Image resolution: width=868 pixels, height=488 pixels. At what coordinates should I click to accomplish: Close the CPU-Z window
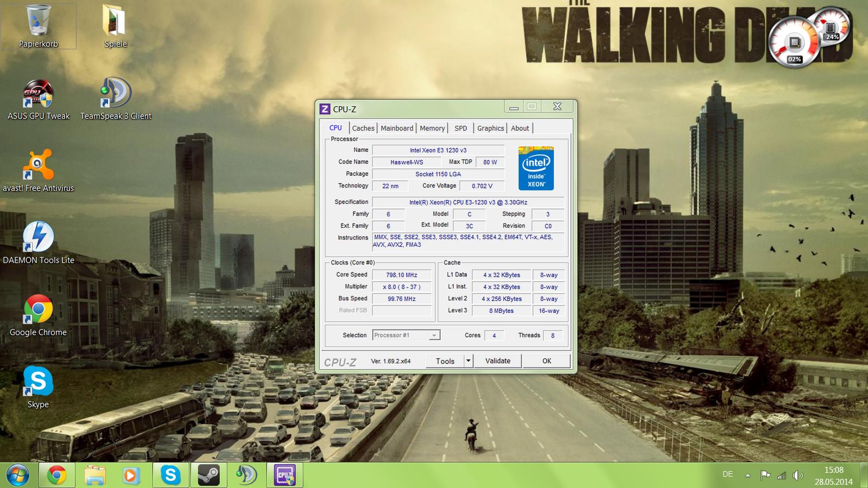tap(557, 106)
